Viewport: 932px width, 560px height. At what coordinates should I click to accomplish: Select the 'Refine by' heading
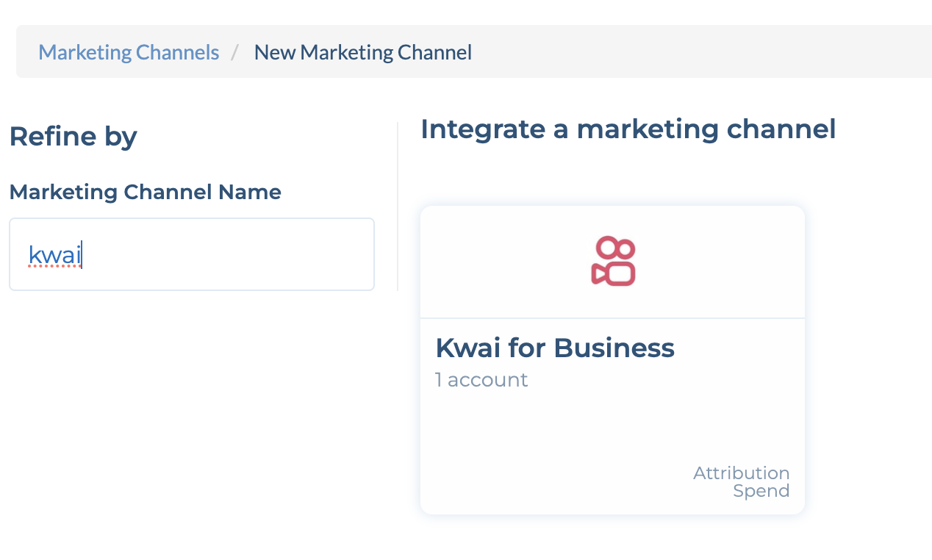[x=74, y=137]
